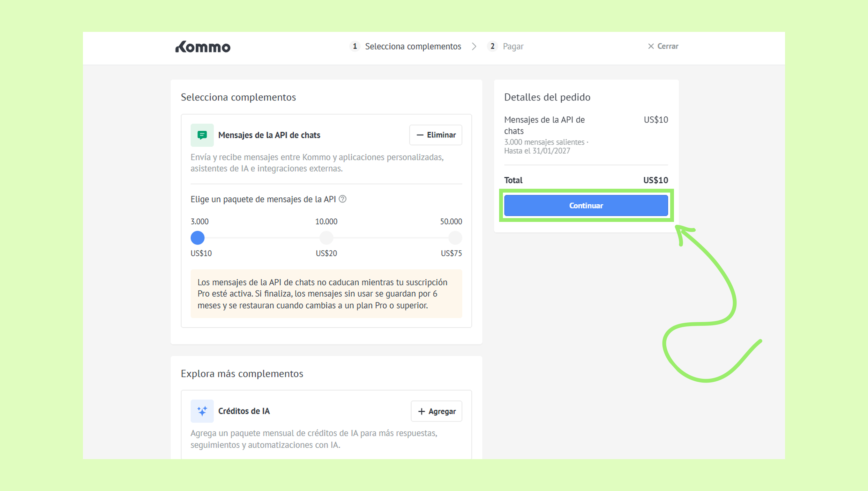Click the notice about messages not expiring
Screen dimensions: 868x491
click(x=326, y=294)
